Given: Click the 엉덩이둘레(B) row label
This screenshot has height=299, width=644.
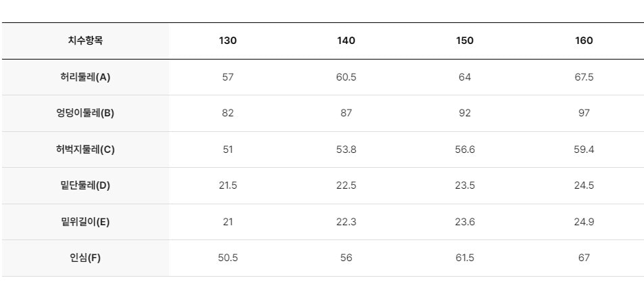Looking at the screenshot, I should click(85, 114).
